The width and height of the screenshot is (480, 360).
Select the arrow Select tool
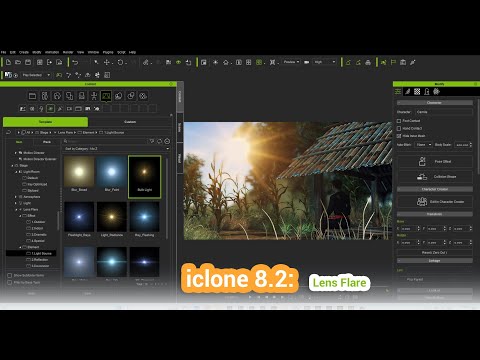(x=96, y=62)
